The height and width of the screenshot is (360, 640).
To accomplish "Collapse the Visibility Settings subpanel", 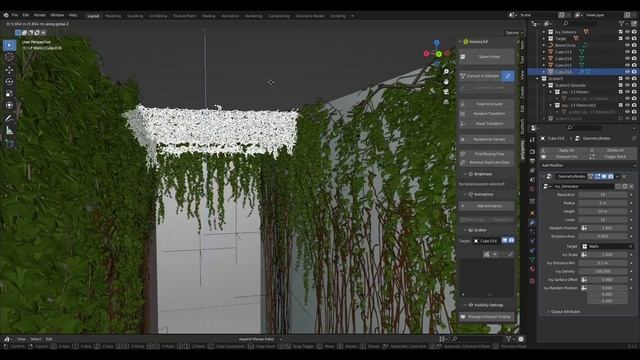I will [x=465, y=305].
